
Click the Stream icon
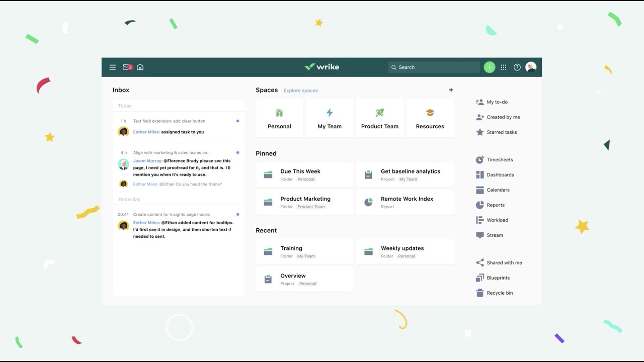pyautogui.click(x=480, y=235)
